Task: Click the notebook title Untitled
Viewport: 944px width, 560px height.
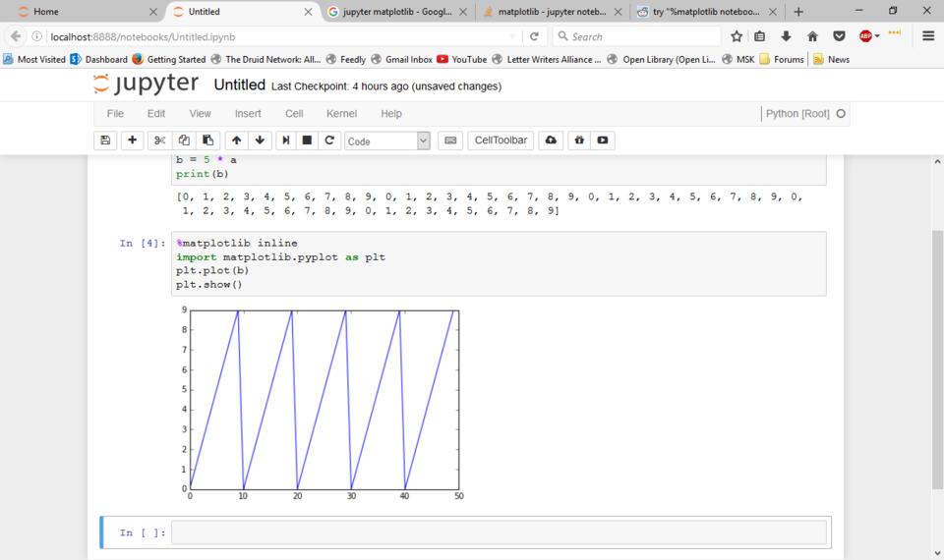Action: [x=239, y=85]
